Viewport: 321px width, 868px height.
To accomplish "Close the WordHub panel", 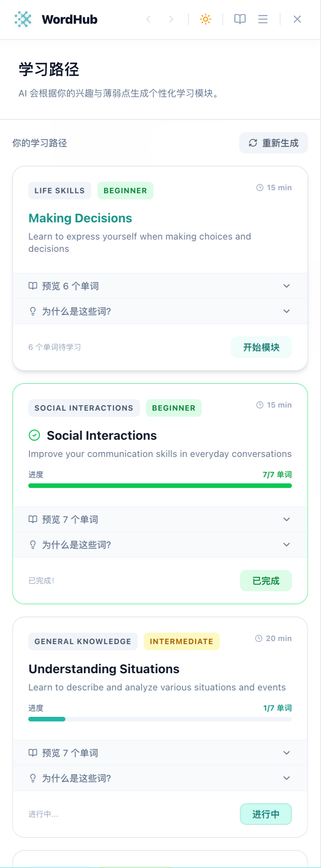I will coord(297,19).
